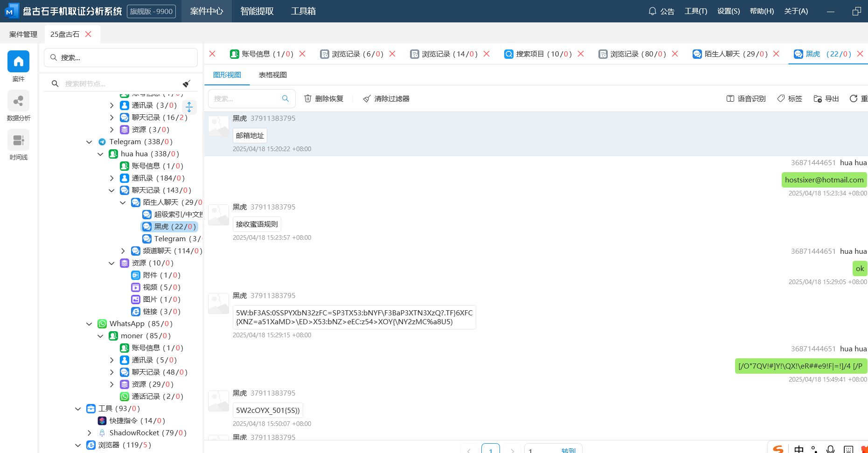Select 通话记录 (2/0) under moner

[152, 397]
